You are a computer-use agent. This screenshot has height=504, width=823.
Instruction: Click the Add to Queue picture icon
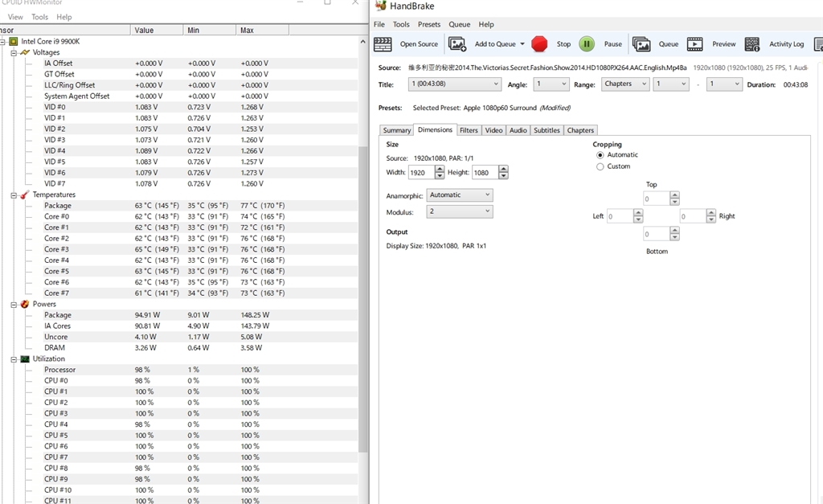(457, 44)
